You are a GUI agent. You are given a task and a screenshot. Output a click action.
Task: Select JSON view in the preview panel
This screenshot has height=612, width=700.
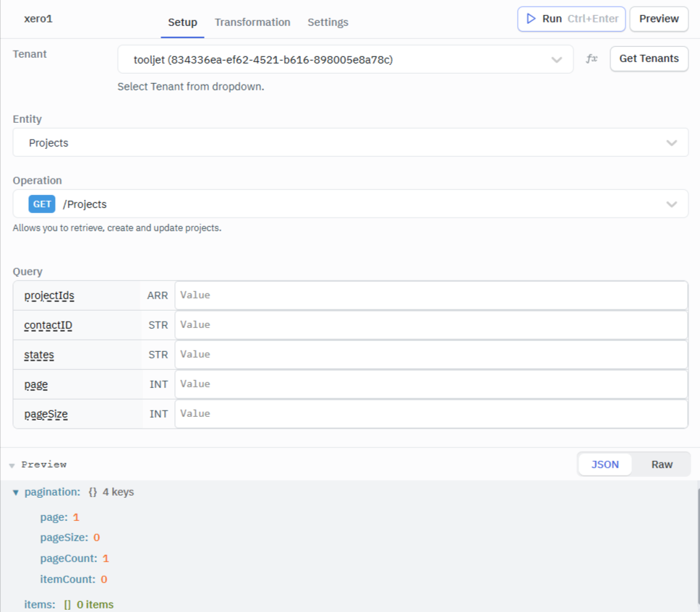coord(605,464)
